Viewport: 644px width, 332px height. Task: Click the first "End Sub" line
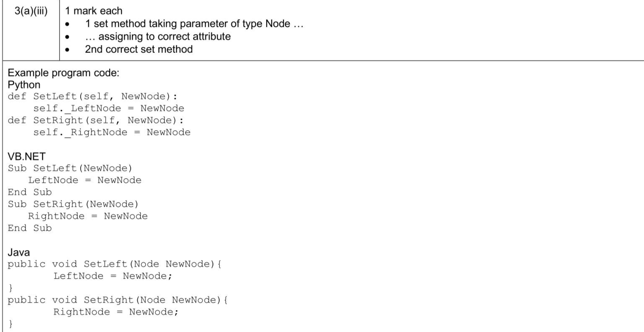[30, 192]
